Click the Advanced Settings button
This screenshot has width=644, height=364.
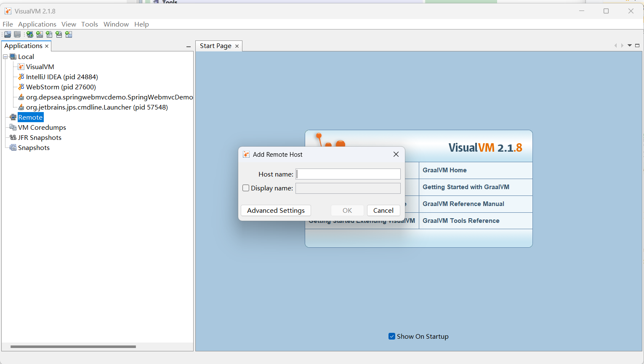pos(276,210)
